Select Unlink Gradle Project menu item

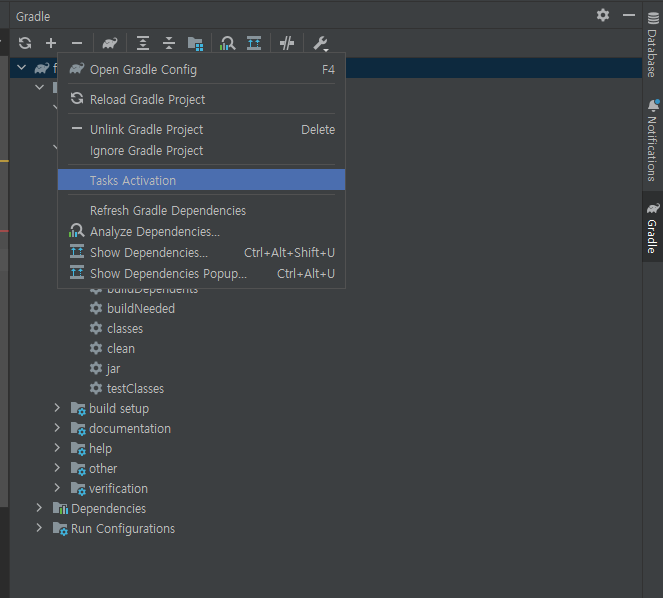(x=201, y=129)
